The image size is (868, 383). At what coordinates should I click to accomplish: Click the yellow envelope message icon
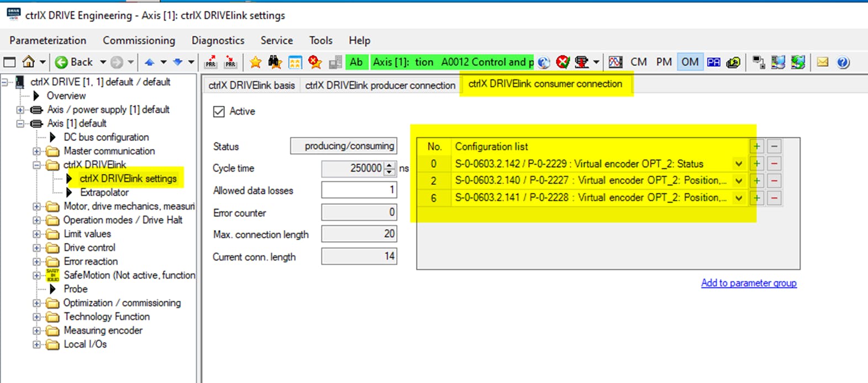pos(823,62)
